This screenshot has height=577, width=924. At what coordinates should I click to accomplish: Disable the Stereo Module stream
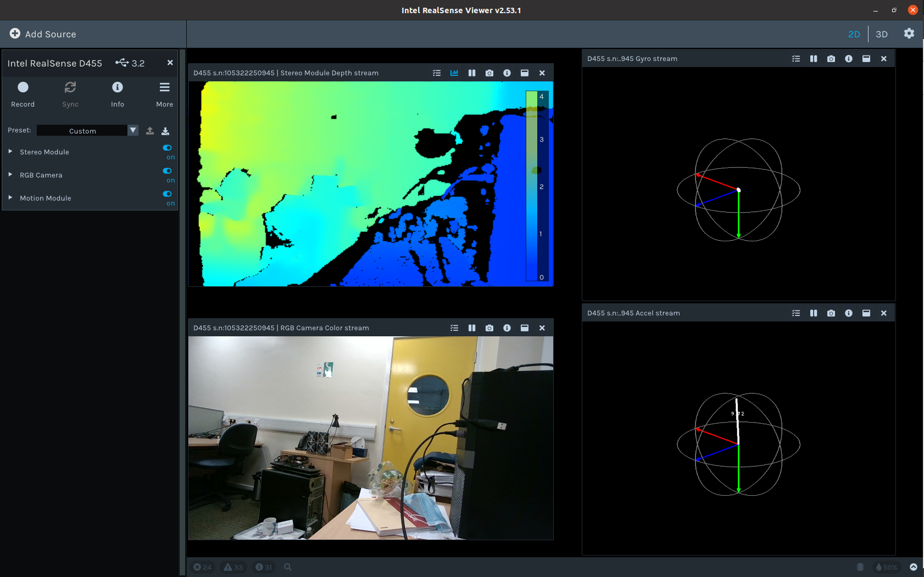167,147
